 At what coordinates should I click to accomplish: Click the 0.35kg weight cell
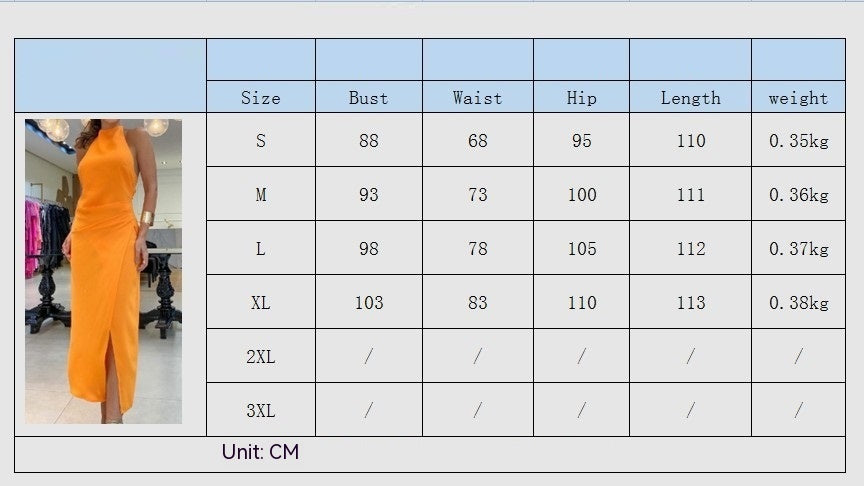pyautogui.click(x=798, y=141)
